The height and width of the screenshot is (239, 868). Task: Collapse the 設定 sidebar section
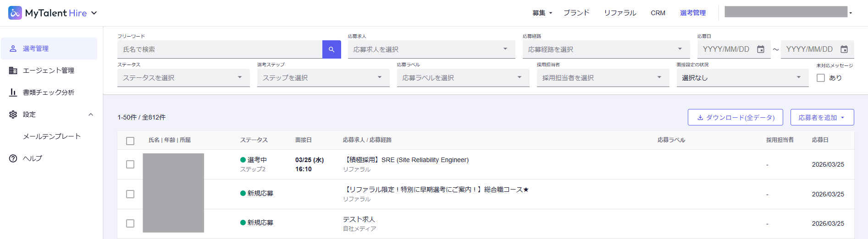(x=91, y=114)
